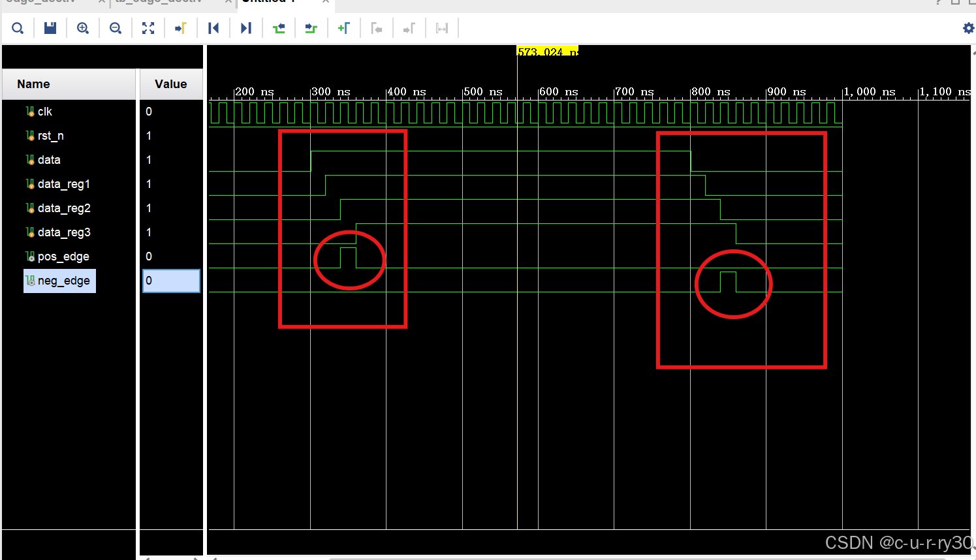This screenshot has width=976, height=560.
Task: Click the 200 ns ruler mark
Action: pos(255,92)
